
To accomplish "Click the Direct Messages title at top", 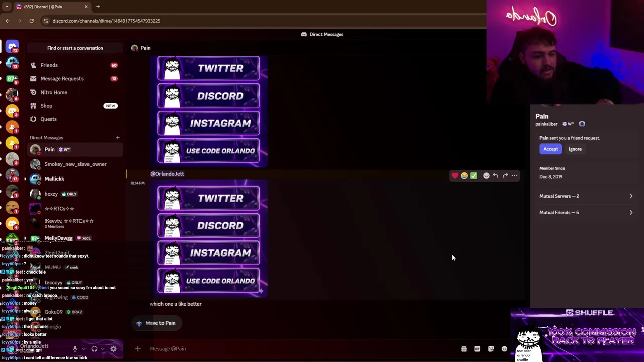I will [x=327, y=34].
